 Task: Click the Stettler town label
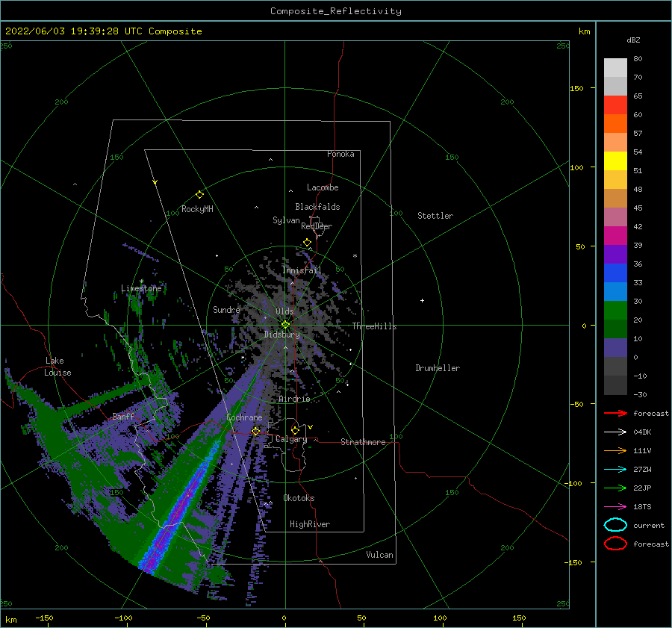pyautogui.click(x=435, y=216)
